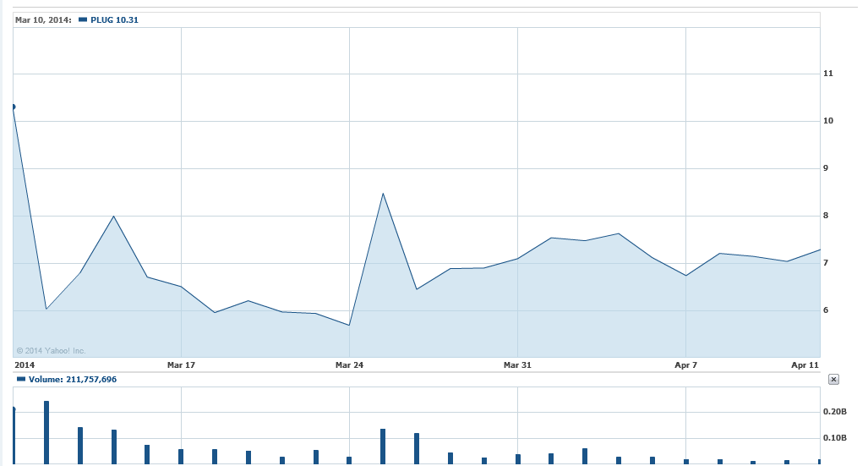Click the PLUG legend color swatch
The height and width of the screenshot is (466, 868).
83,19
